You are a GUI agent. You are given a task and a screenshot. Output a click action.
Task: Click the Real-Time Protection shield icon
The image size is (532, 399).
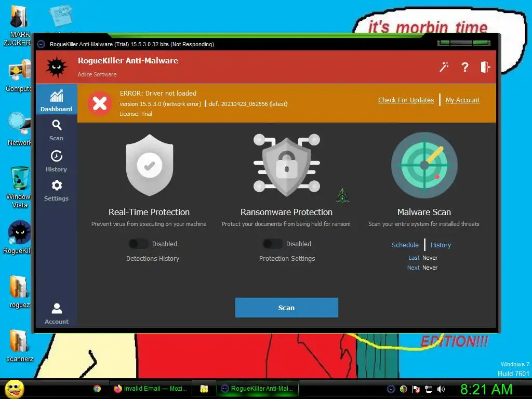coord(149,165)
